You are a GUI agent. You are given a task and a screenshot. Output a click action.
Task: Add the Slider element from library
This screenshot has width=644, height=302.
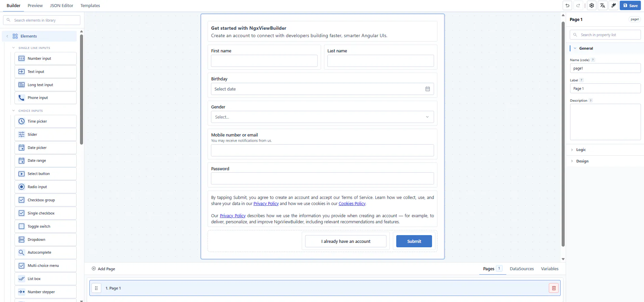46,134
